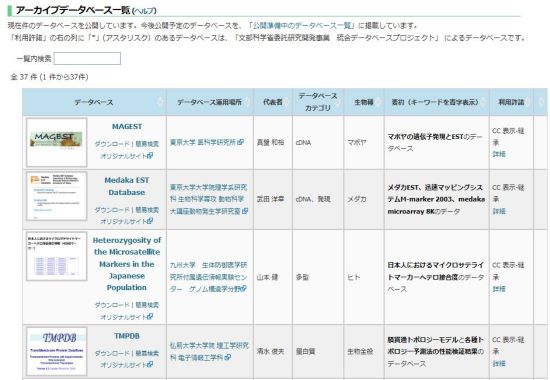The width and height of the screenshot is (550, 380).
Task: Sort by the 要約 column header
Action: pyautogui.click(x=436, y=102)
